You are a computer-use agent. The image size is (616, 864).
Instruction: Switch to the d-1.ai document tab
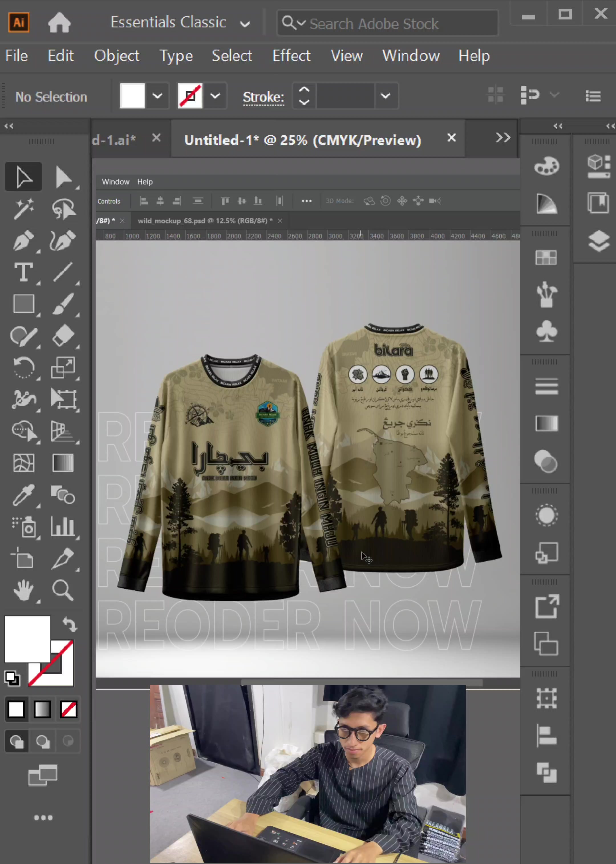(114, 140)
